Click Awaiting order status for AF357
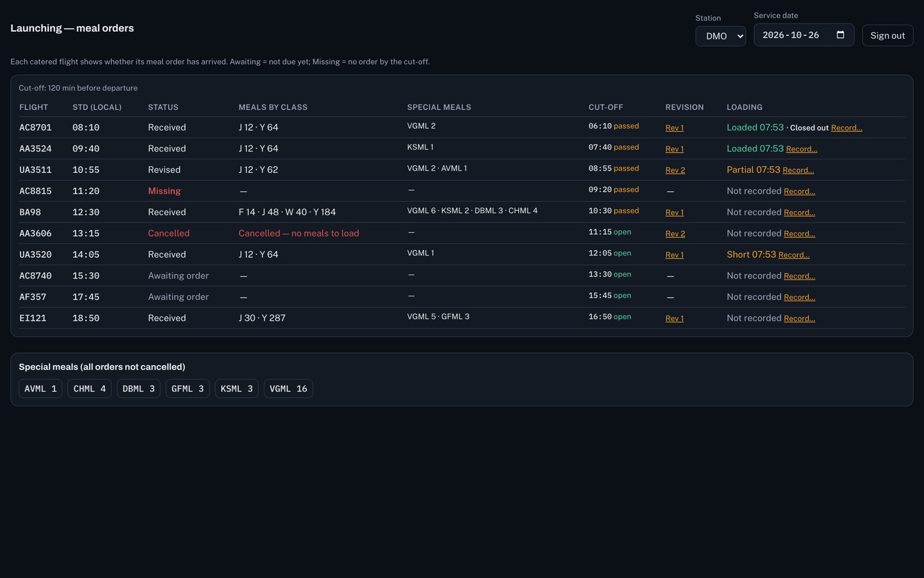This screenshot has width=924, height=578. (x=178, y=297)
